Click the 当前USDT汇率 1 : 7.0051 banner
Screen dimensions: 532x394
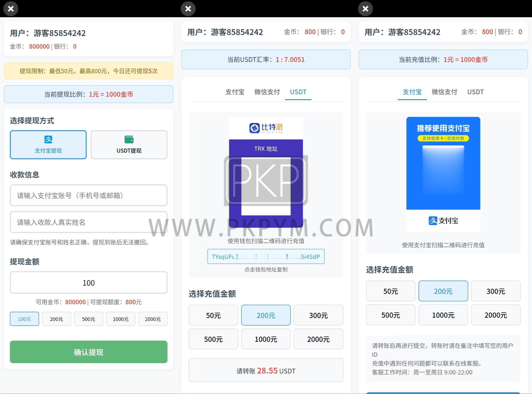(x=266, y=59)
